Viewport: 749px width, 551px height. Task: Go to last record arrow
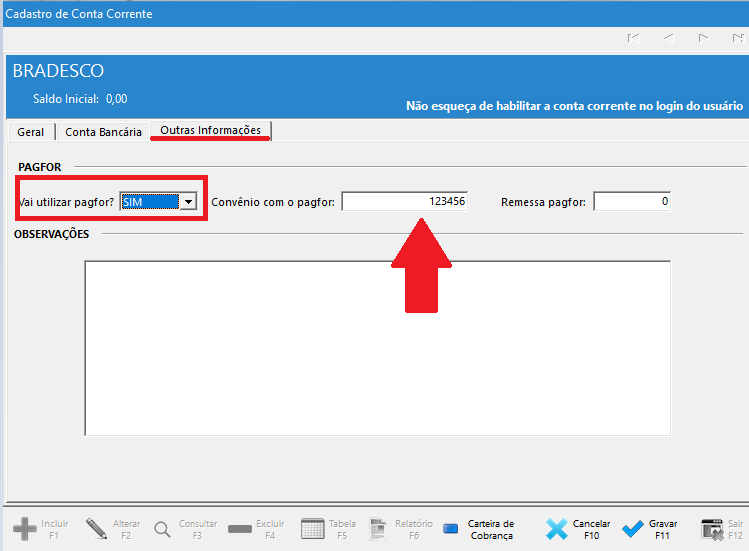pos(738,38)
